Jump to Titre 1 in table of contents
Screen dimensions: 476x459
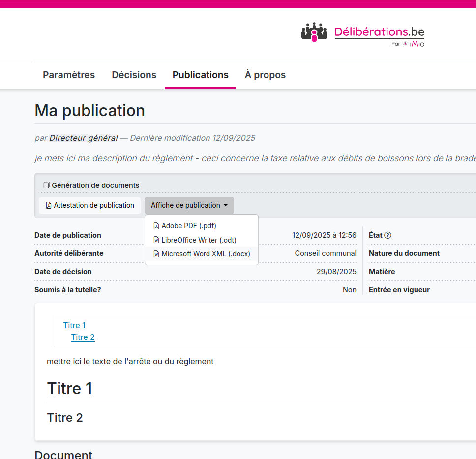click(74, 325)
